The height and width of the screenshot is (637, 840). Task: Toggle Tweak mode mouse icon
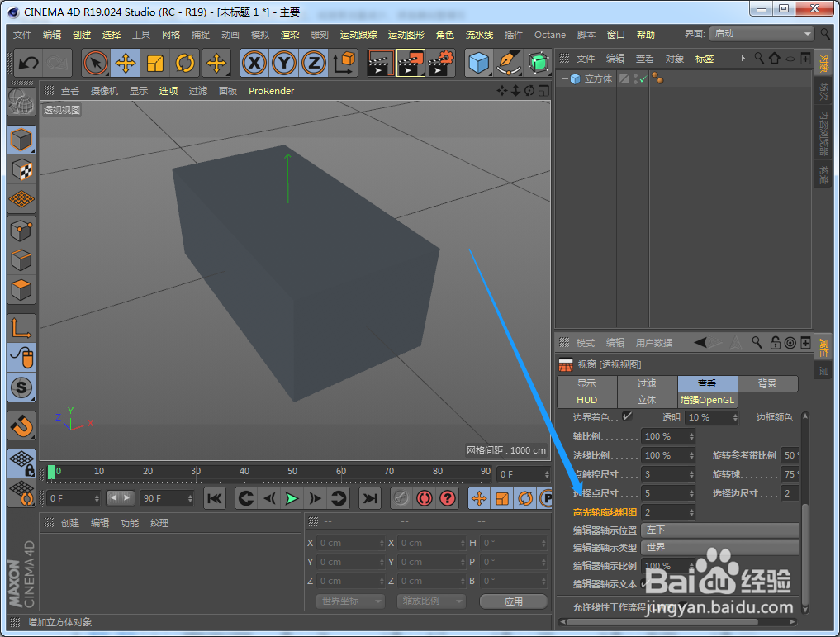point(21,358)
